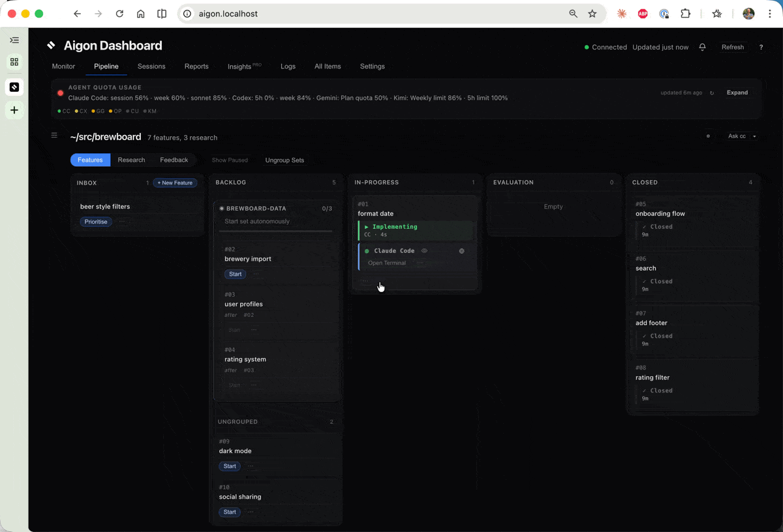The image size is (783, 532).
Task: Open more options for social sharing card
Action: tap(251, 512)
